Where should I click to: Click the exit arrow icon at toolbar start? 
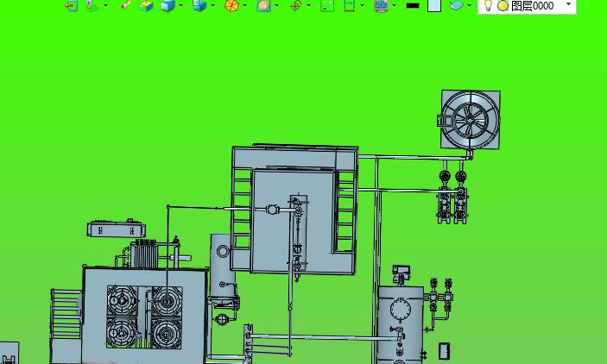pyautogui.click(x=71, y=5)
